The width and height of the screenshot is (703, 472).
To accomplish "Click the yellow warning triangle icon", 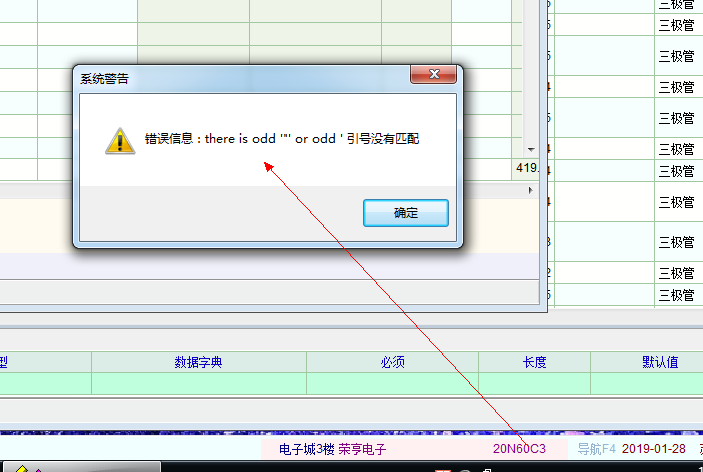I will pos(120,140).
